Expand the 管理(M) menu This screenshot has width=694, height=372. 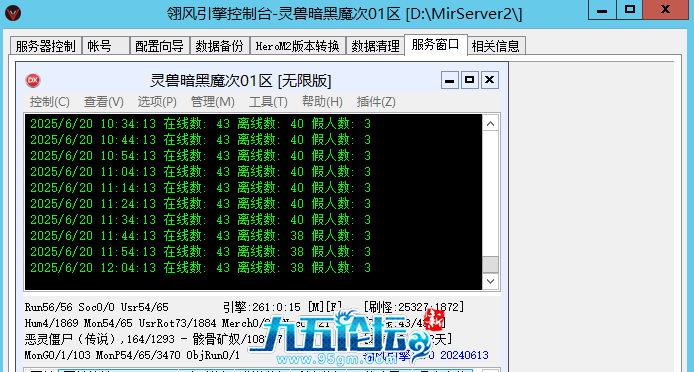tap(212, 102)
